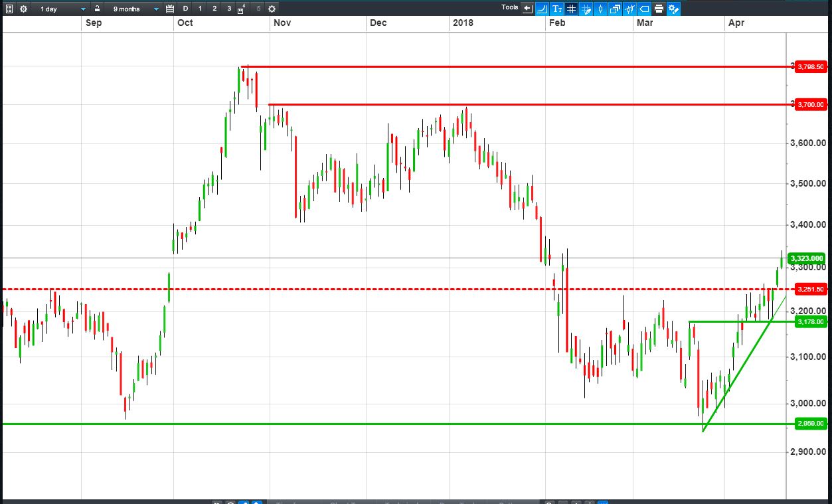This screenshot has width=832, height=504.
Task: Click the Oct month label
Action: (x=185, y=23)
